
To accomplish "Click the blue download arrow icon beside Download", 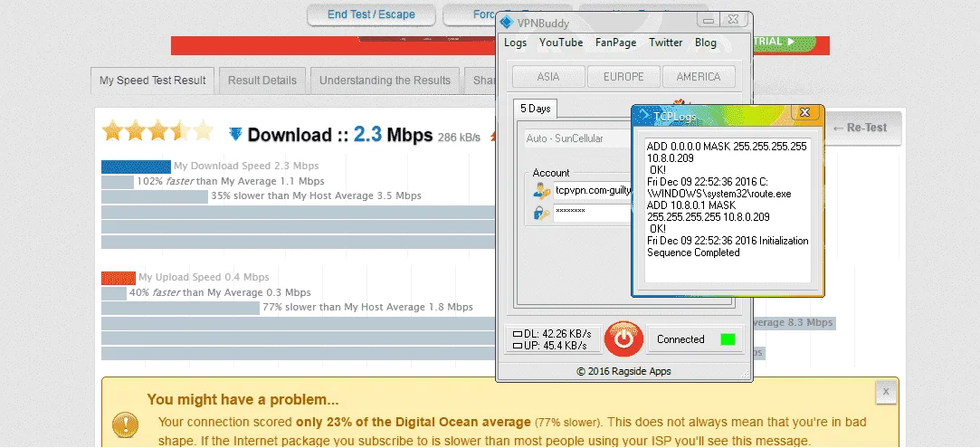I will tap(235, 134).
